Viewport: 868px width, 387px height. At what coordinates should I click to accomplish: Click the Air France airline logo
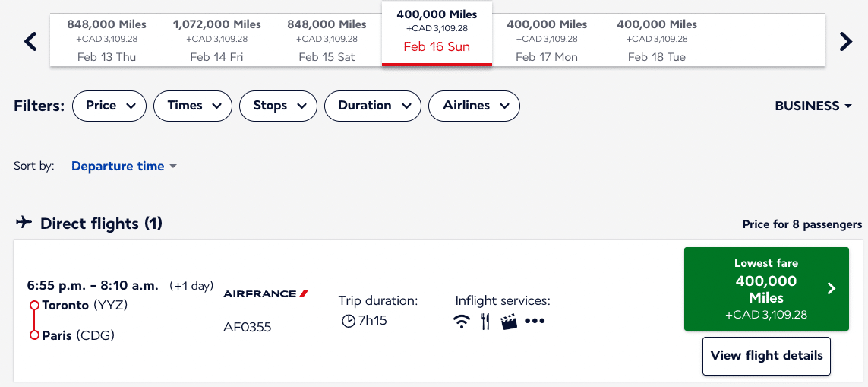tap(266, 293)
